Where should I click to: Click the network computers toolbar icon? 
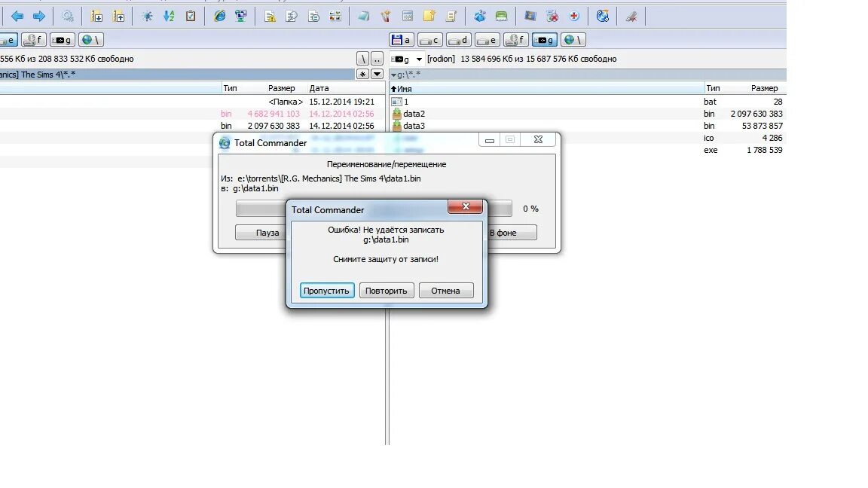tap(241, 16)
